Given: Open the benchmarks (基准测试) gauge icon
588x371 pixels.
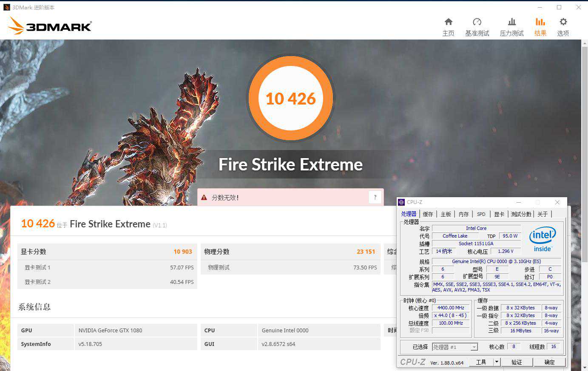Looking at the screenshot, I should point(477,22).
